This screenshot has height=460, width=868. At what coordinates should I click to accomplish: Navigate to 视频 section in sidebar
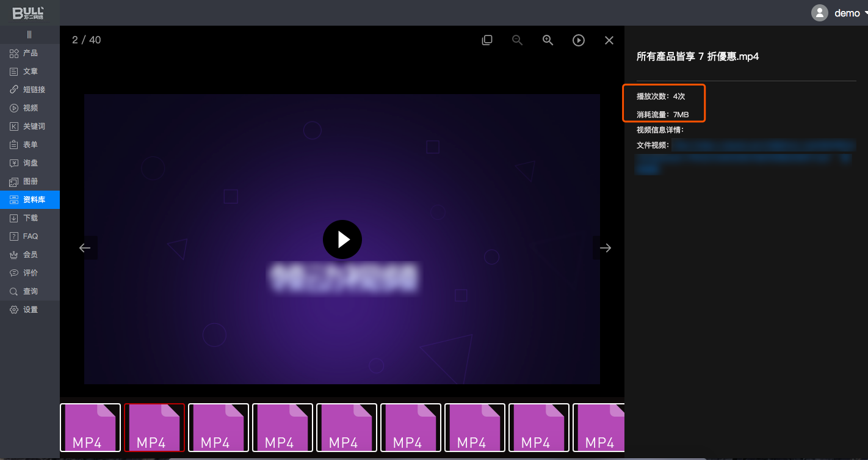pyautogui.click(x=30, y=108)
